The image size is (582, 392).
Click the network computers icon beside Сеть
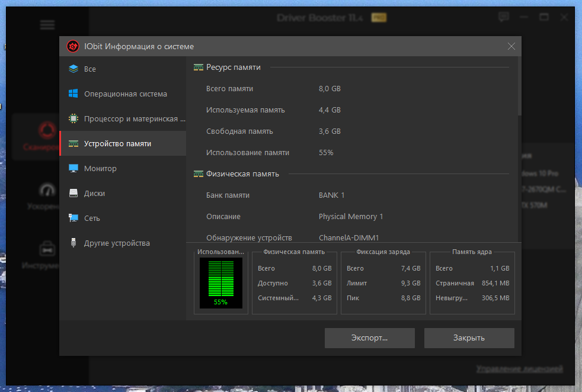click(73, 218)
